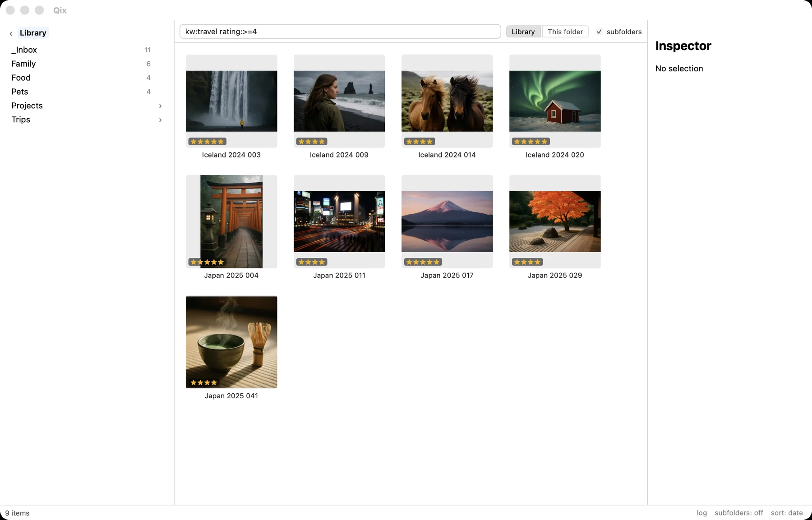Select the Japan 2025 011 city thumbnail
The height and width of the screenshot is (520, 812).
[x=339, y=221]
